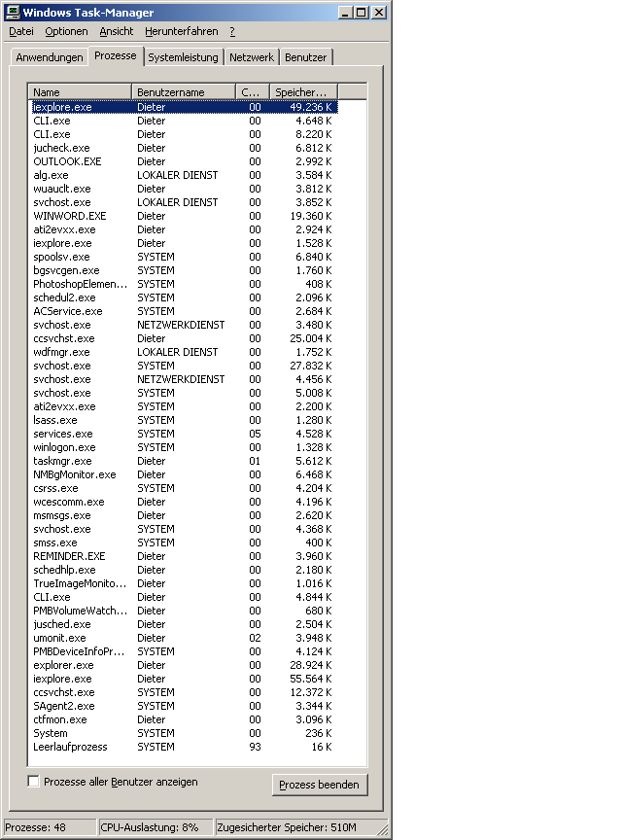Open the Herunterfahren menu
This screenshot has height=840, width=622.
183,31
